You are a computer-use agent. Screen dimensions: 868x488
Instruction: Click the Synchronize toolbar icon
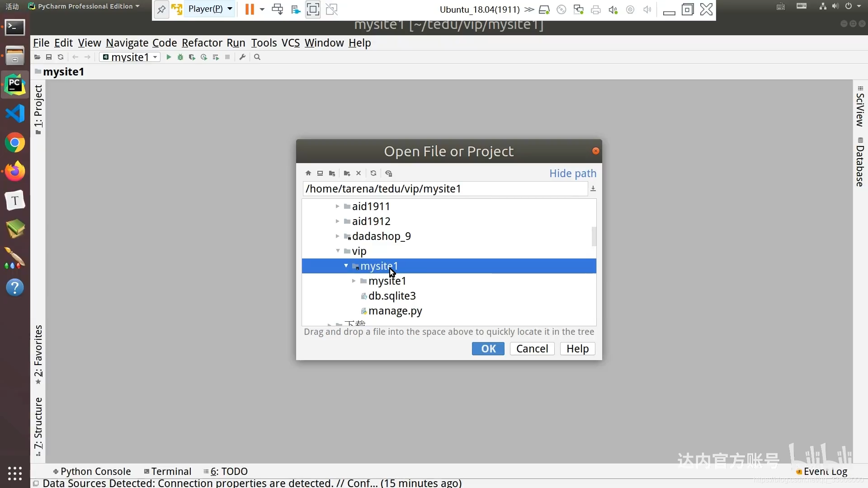pyautogui.click(x=61, y=57)
